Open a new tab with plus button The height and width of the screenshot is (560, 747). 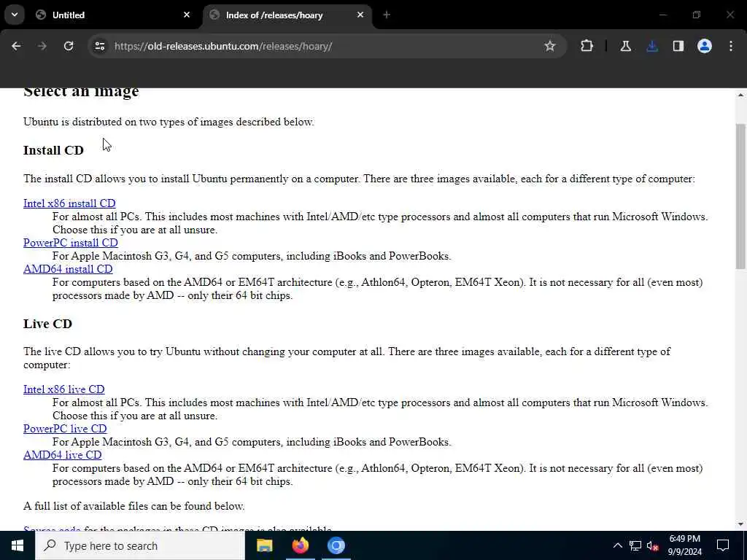[387, 15]
